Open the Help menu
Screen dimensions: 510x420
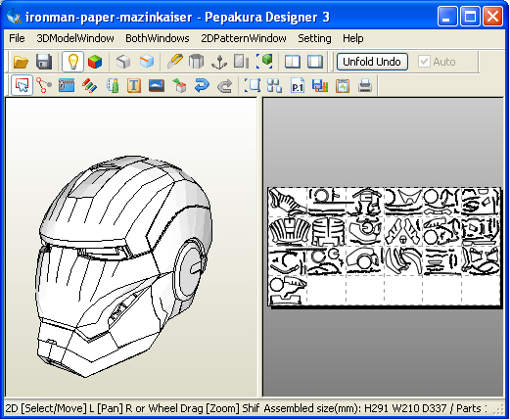coord(353,38)
